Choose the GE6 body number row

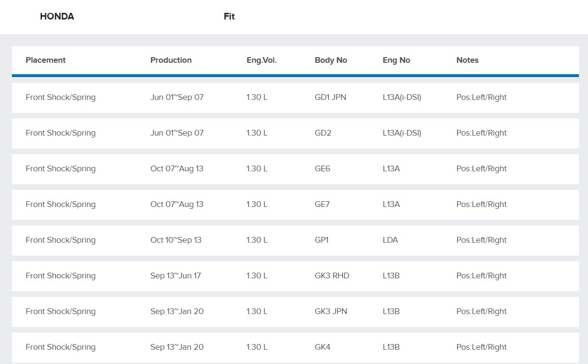click(322, 169)
